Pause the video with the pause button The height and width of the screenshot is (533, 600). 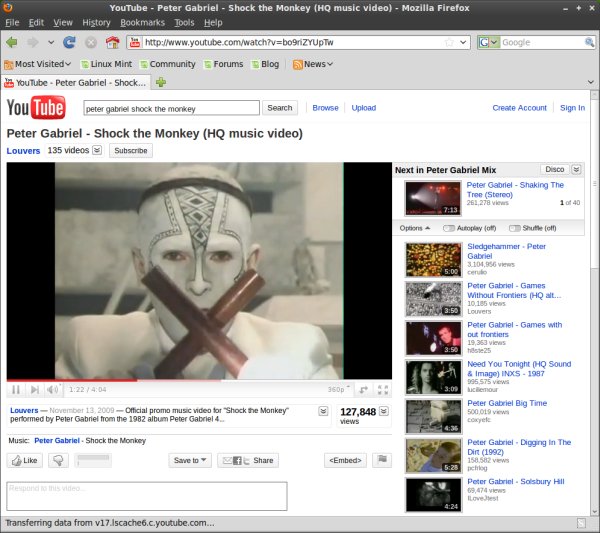[15, 389]
